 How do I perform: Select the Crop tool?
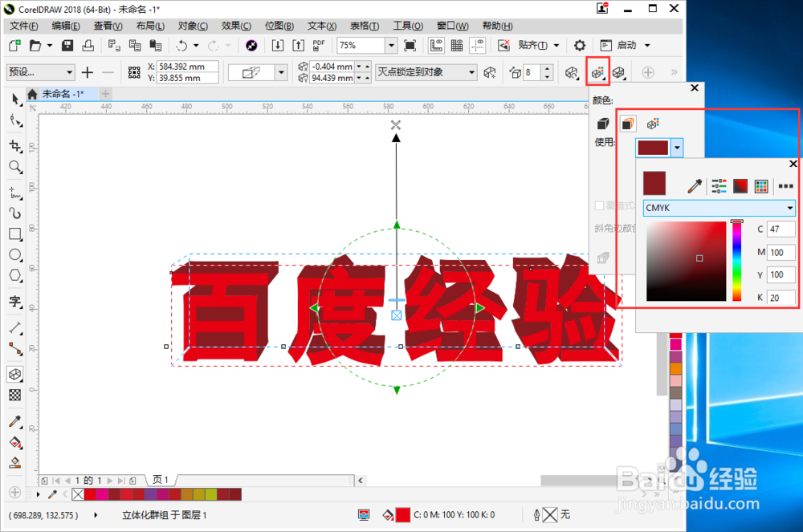pyautogui.click(x=15, y=146)
